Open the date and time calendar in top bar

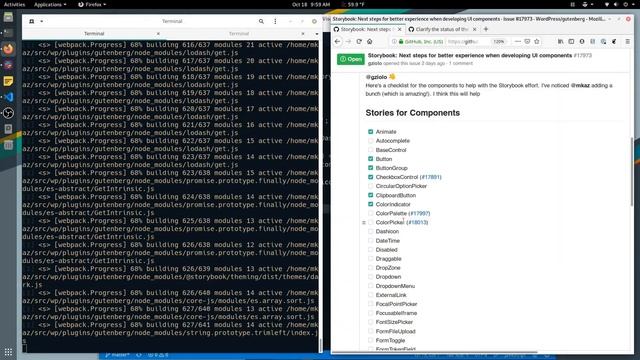(311, 4)
